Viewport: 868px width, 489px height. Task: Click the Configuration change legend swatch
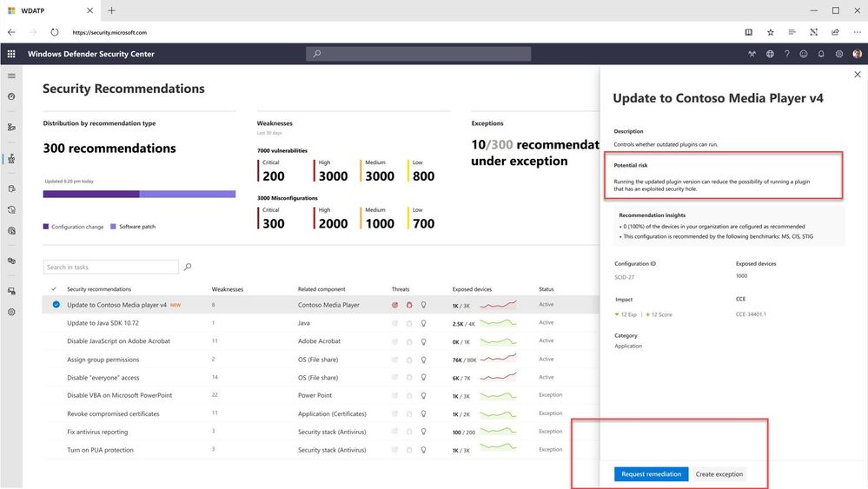(x=46, y=226)
